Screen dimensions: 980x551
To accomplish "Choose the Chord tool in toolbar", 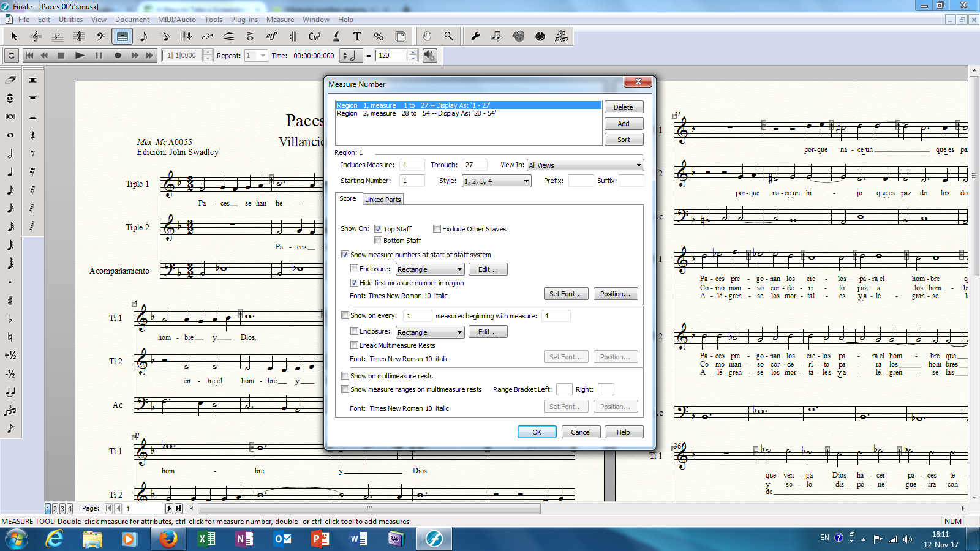I will pos(314,37).
